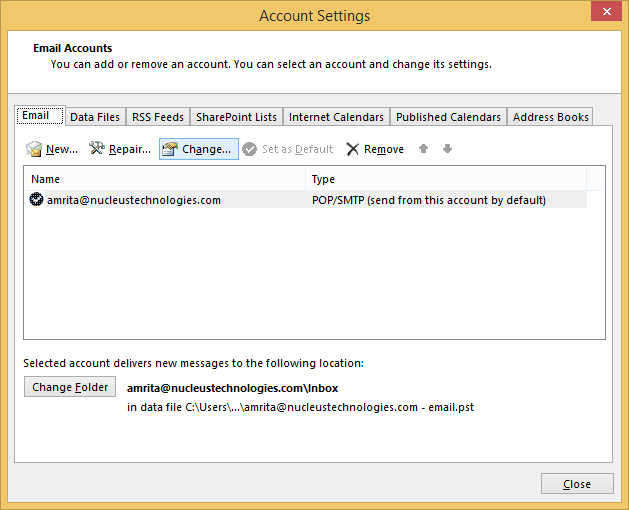629x510 pixels.
Task: Open the Published Calendars tab
Action: [x=448, y=117]
